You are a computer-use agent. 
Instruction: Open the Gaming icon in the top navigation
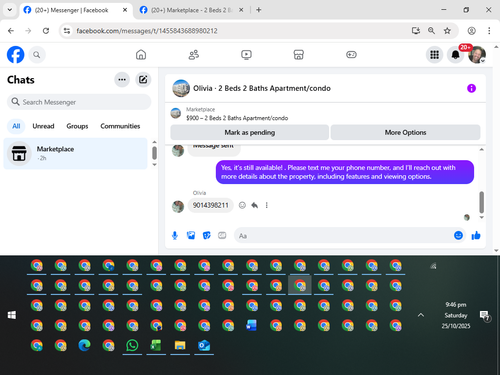[351, 54]
